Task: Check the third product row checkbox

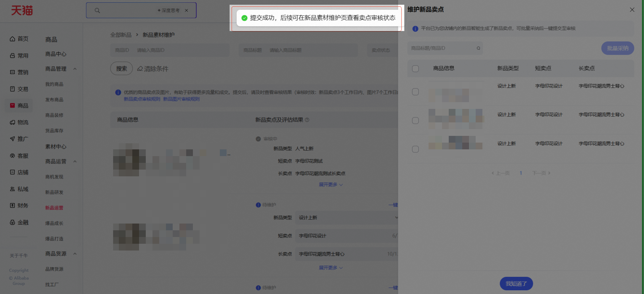Action: pyautogui.click(x=415, y=149)
